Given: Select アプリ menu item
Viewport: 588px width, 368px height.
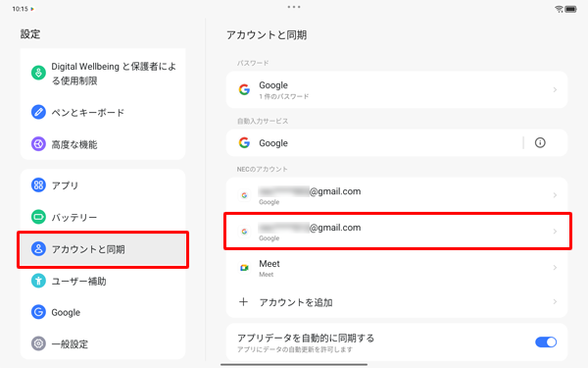Looking at the screenshot, I should pos(103,185).
